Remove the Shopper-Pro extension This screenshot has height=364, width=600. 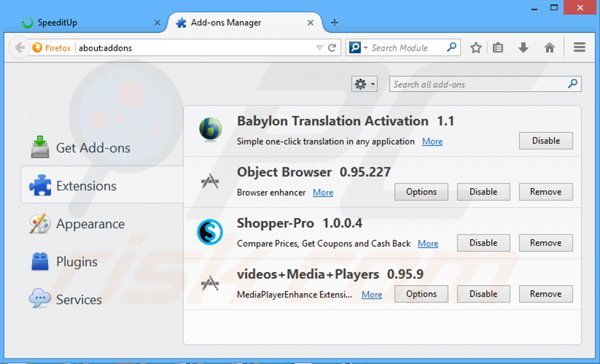click(x=546, y=243)
